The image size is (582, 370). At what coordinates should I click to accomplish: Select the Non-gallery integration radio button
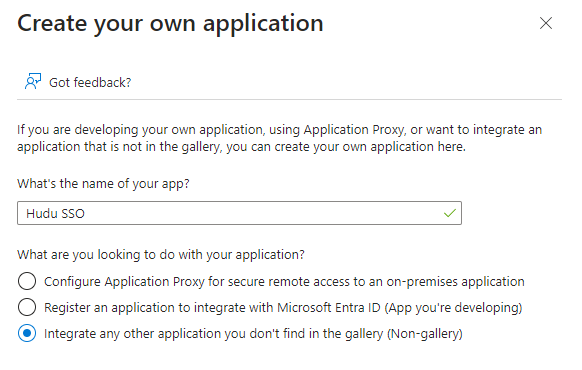(27, 333)
